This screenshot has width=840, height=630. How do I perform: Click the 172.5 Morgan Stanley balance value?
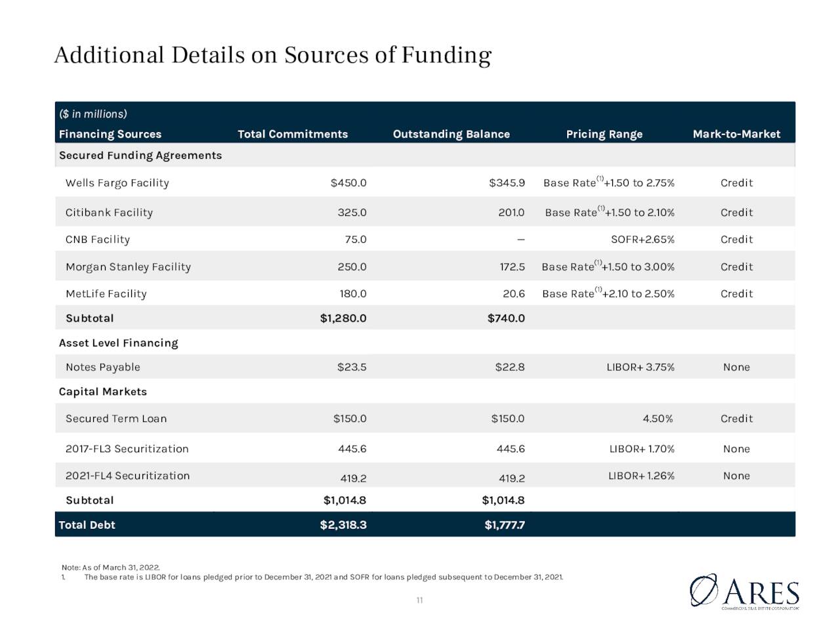point(513,267)
